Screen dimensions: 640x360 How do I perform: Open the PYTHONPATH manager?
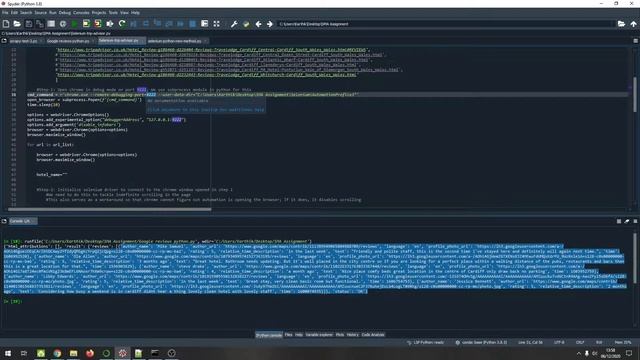click(246, 24)
